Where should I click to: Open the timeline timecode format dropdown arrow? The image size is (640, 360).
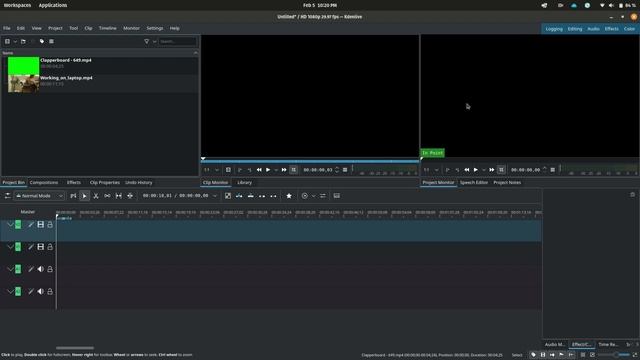point(215,196)
